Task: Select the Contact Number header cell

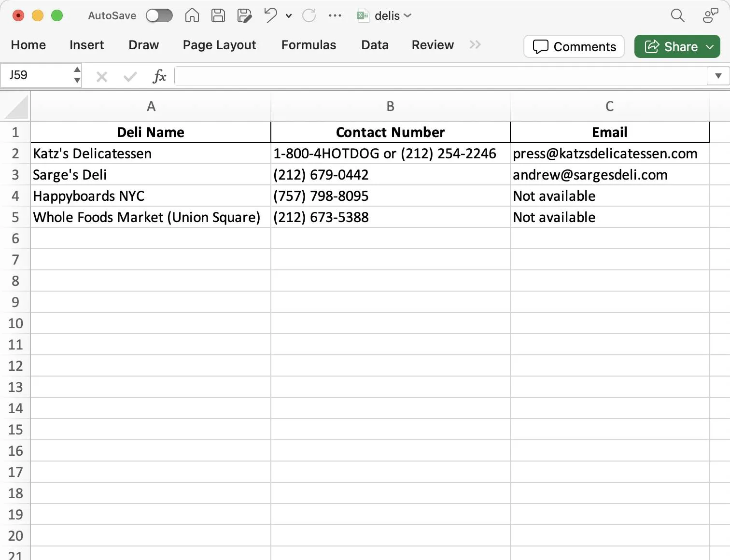Action: [x=390, y=132]
